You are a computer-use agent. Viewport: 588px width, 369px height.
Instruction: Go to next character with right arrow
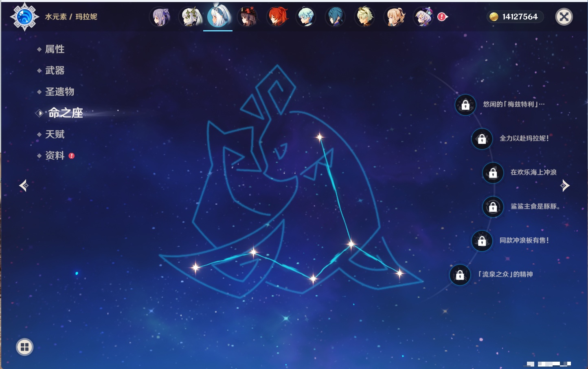[x=565, y=186]
